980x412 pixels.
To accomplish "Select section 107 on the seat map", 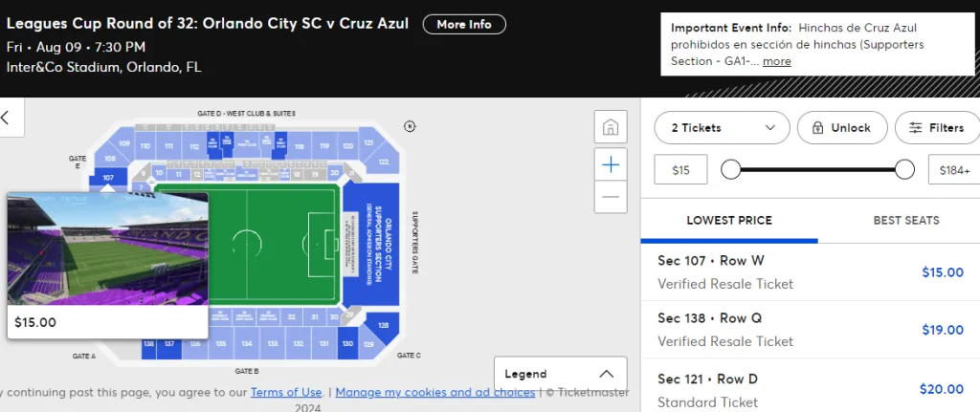I will click(108, 178).
